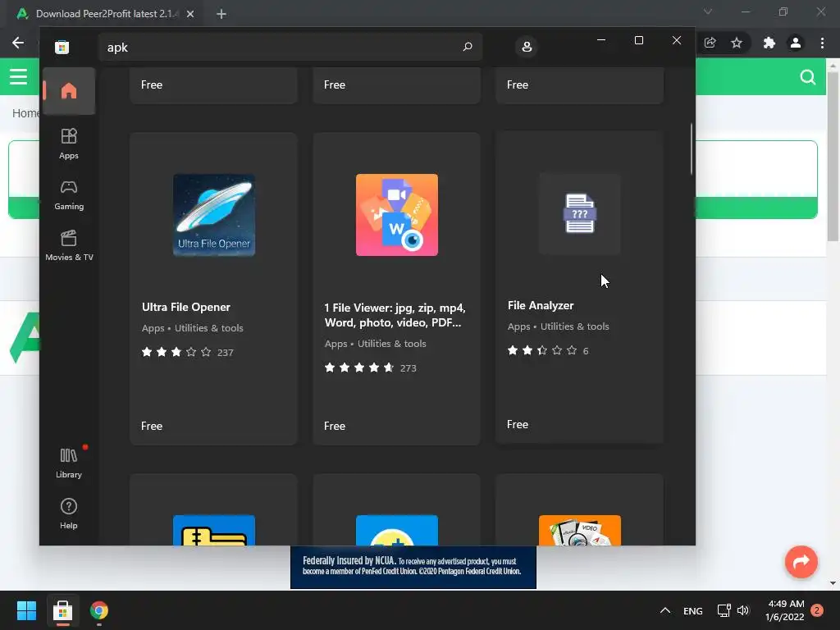Show hidden system tray icons
840x630 pixels.
tap(664, 610)
